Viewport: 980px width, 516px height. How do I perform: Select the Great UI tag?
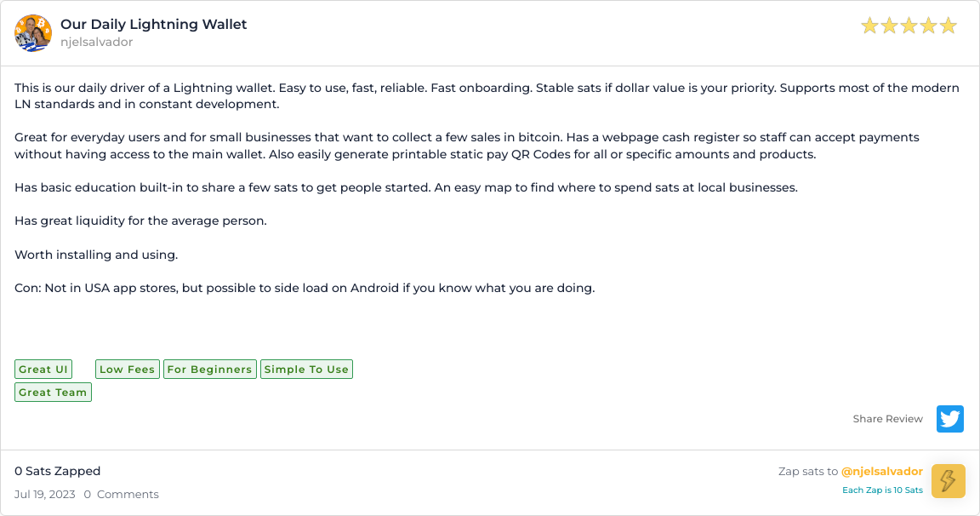43,370
